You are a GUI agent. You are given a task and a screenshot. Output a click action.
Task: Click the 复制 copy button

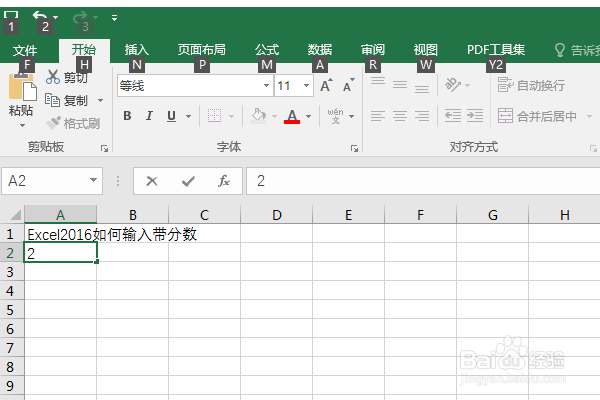click(66, 101)
